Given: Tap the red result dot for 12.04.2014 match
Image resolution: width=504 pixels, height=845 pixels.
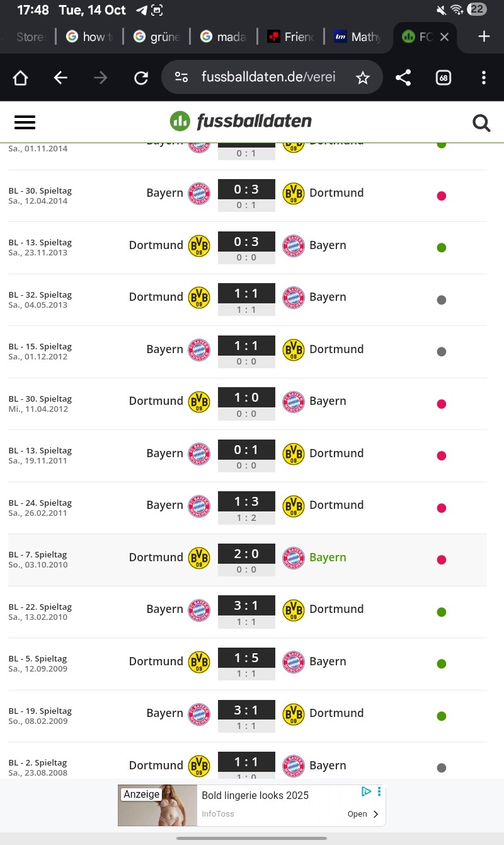Looking at the screenshot, I should coord(442,195).
